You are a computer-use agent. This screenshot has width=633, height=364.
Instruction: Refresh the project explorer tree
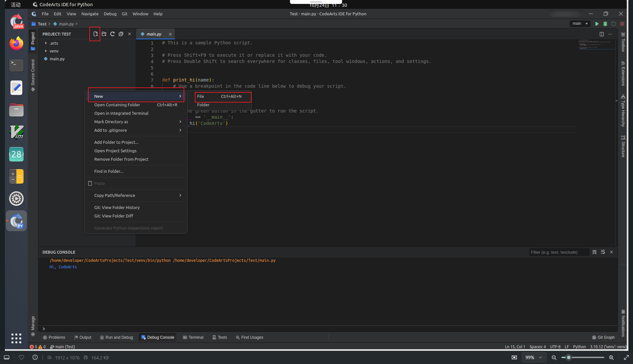pyautogui.click(x=112, y=34)
